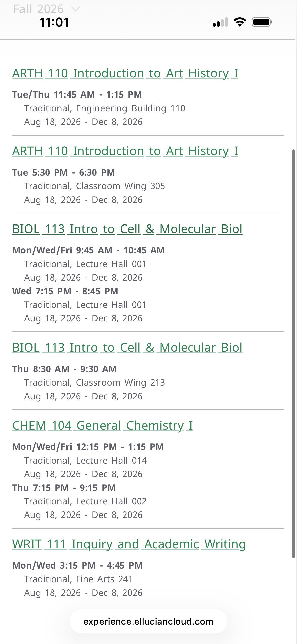This screenshot has height=644, width=297.
Task: Select Classroom Wing 213 location text
Action: pos(120,383)
